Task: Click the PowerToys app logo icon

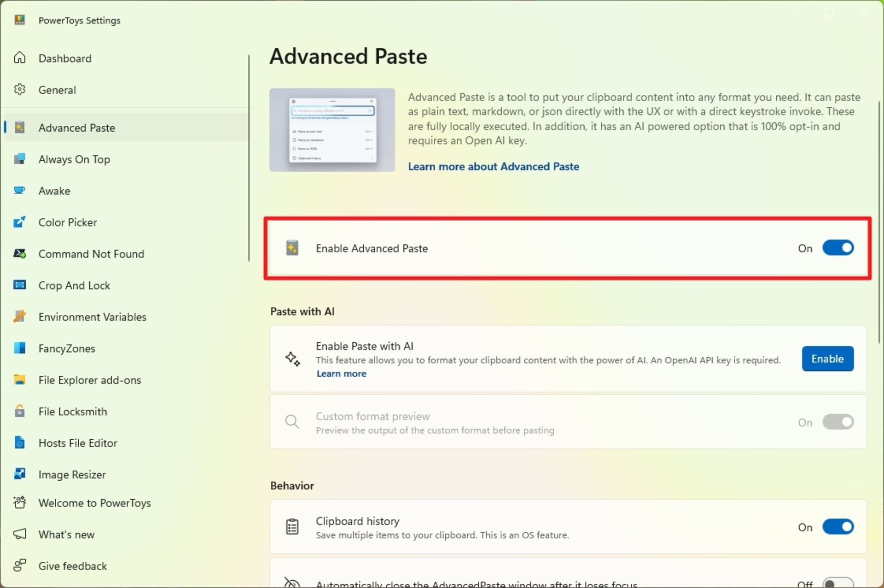Action: click(x=19, y=20)
